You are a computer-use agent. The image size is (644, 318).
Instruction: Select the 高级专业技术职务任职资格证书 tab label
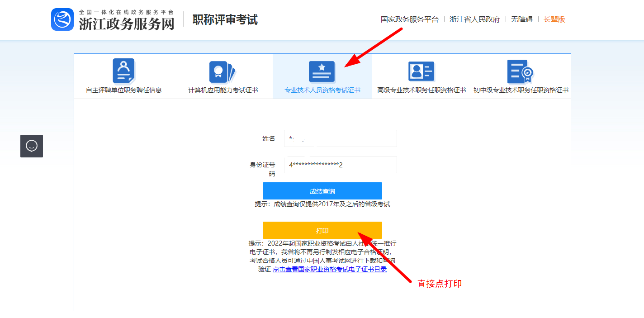pos(421,90)
